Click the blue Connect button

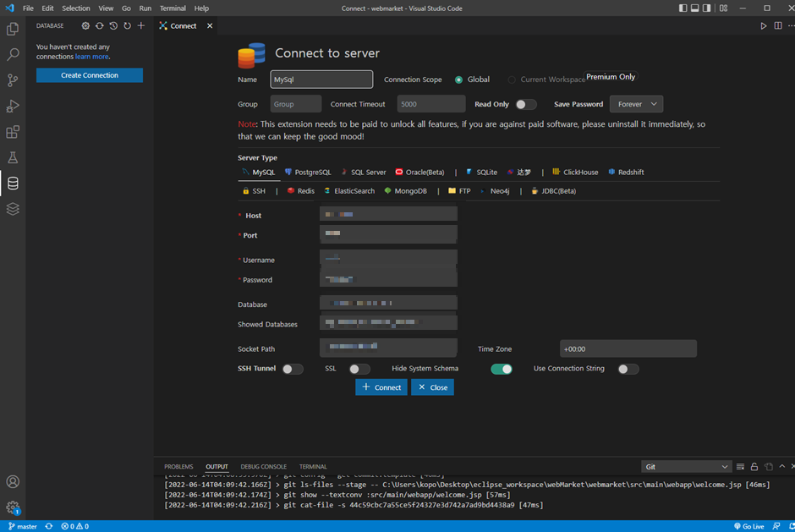(381, 387)
